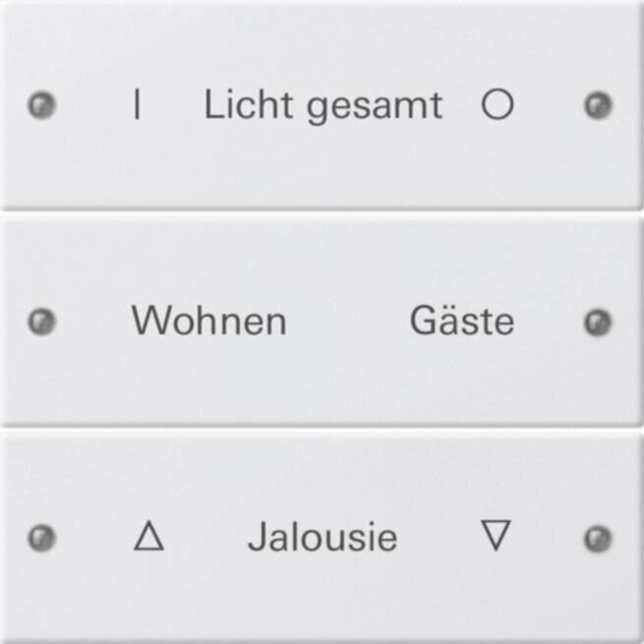Toggle the Gäste light
The image size is (644, 644).
pos(461,322)
